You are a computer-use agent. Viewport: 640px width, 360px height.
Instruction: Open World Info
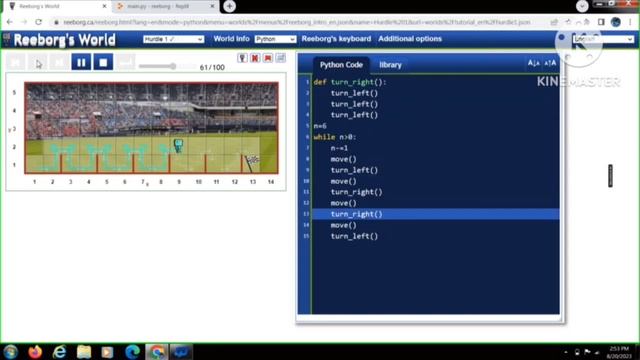pyautogui.click(x=231, y=39)
